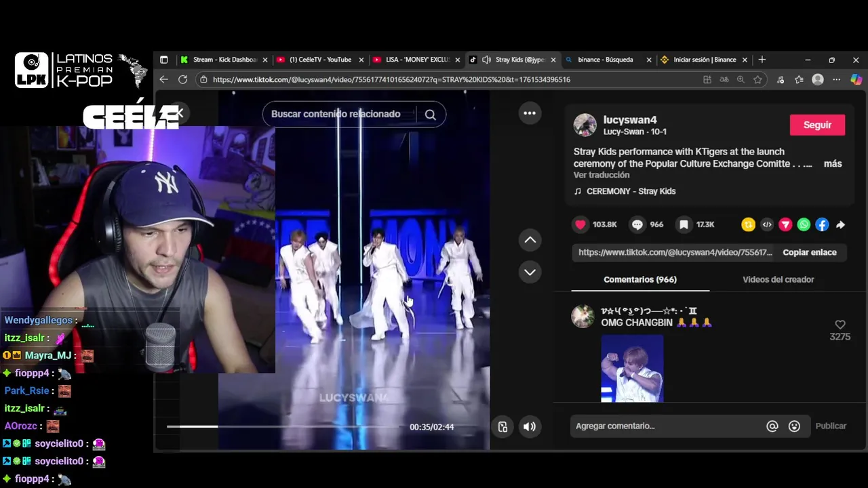Switch to Comentarios (966) tab

pyautogui.click(x=640, y=279)
